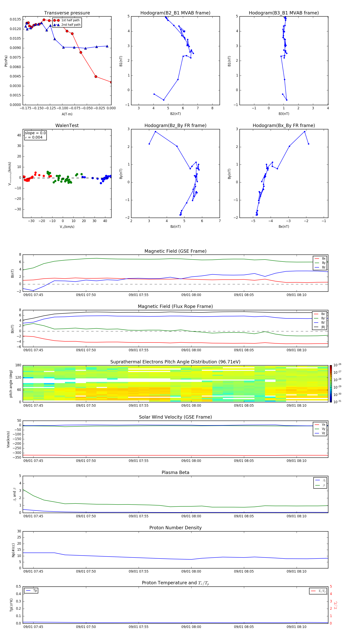This screenshot has width=351, height=644.
Task: Click the 'VA(km/s)' x-axis label
Action: pos(67,227)
